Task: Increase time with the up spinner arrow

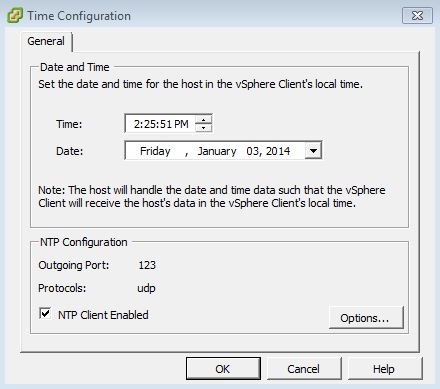Action: [x=203, y=119]
